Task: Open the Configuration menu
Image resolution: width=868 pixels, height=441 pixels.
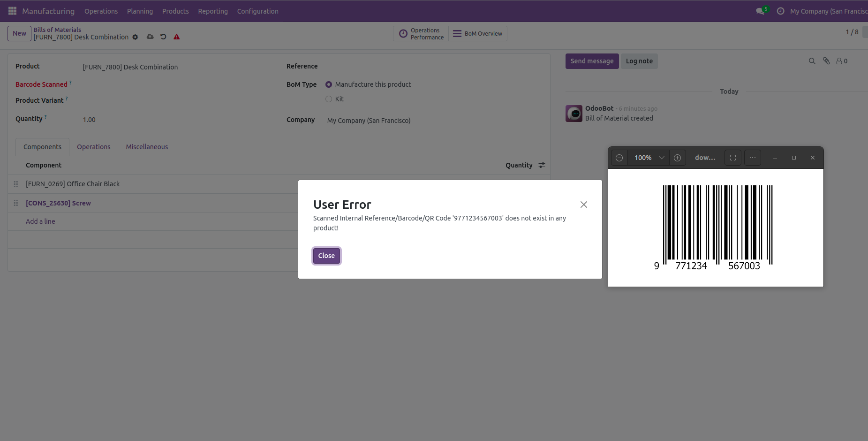Action: (257, 11)
